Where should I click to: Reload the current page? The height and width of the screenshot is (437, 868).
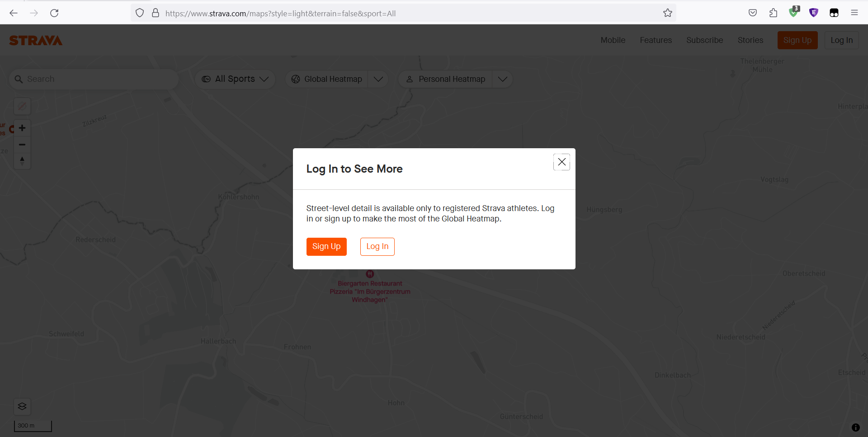54,13
